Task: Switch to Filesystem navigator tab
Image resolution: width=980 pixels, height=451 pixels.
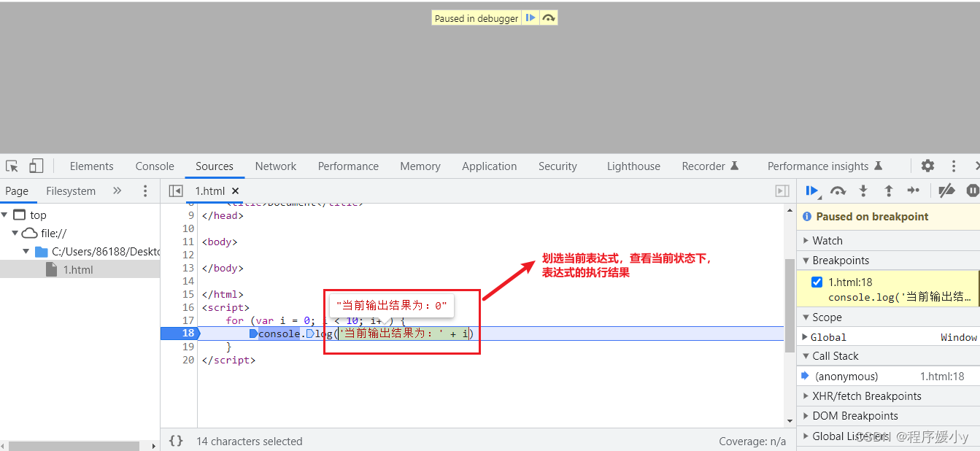Action: [x=71, y=190]
